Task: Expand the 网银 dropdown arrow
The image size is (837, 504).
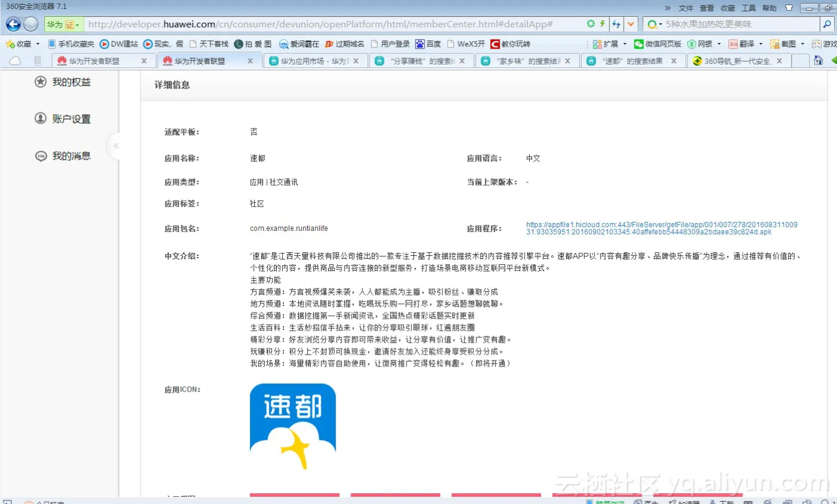Action: pyautogui.click(x=720, y=44)
